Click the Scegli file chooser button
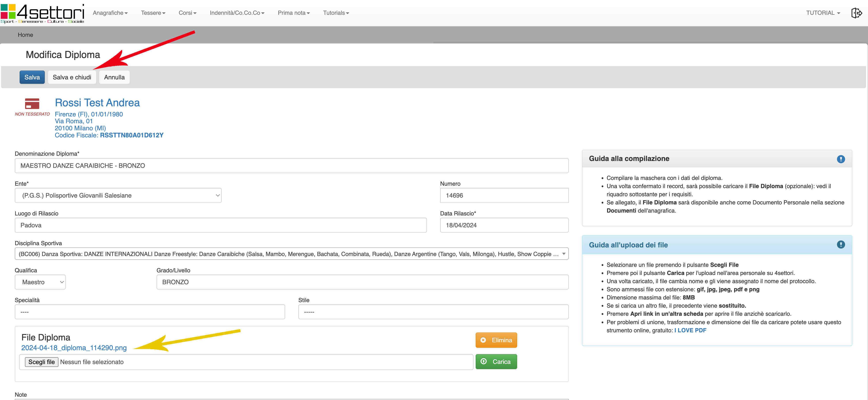 (41, 362)
